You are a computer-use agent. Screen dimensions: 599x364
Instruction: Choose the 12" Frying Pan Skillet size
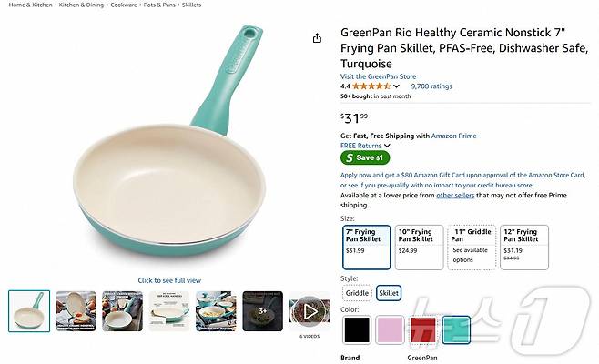point(524,248)
